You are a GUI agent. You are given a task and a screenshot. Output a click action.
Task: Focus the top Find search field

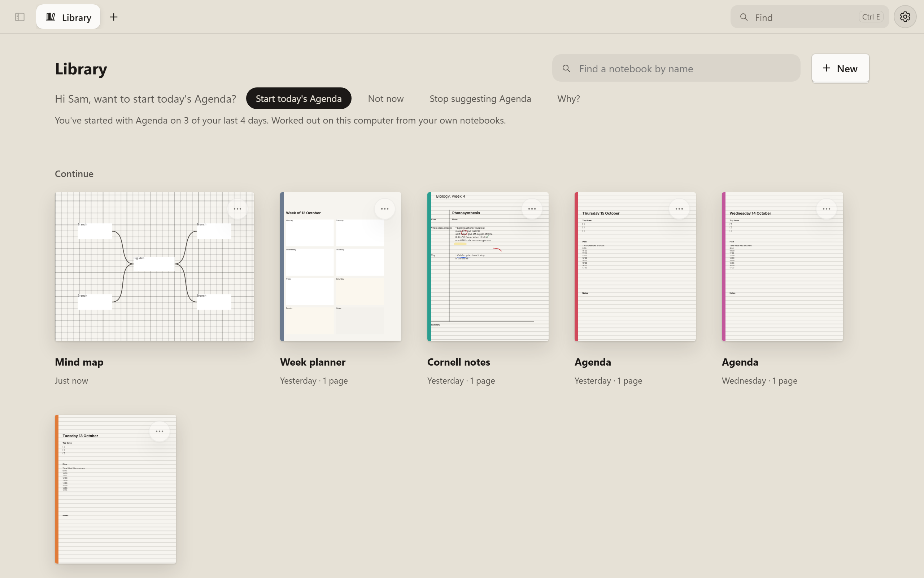[x=810, y=17]
